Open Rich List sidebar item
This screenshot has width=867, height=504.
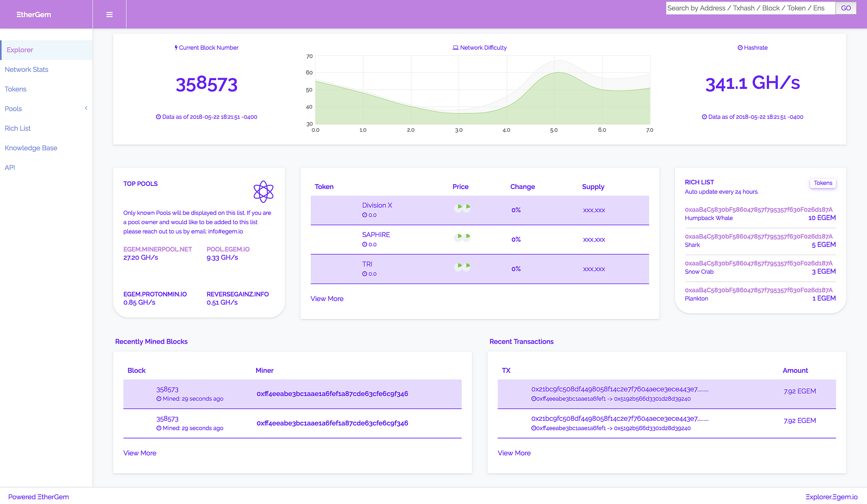pyautogui.click(x=18, y=128)
